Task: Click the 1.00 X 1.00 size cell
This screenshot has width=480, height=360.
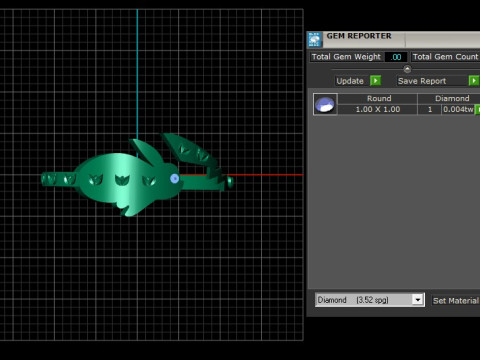Action: coord(378,109)
